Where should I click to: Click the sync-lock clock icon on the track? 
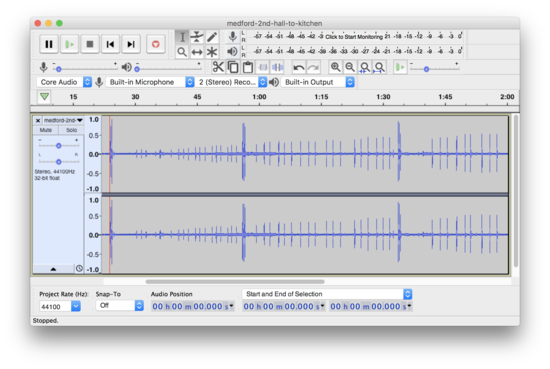79,269
